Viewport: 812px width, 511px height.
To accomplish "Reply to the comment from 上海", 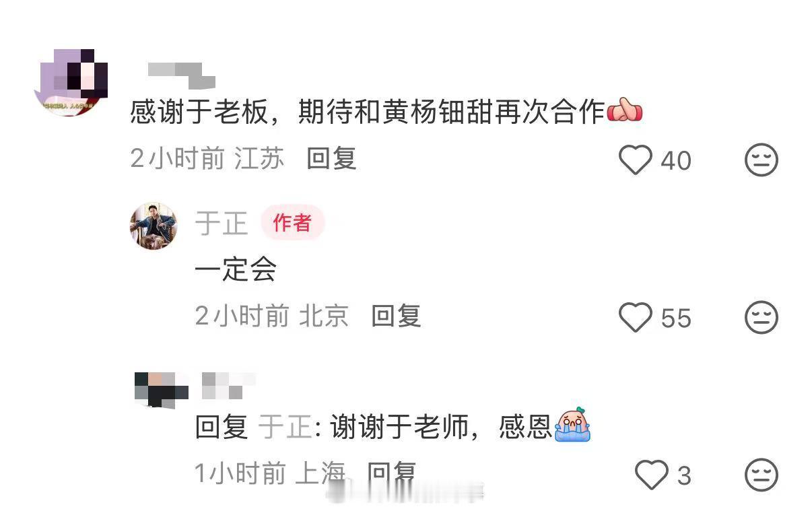I will coord(392,474).
